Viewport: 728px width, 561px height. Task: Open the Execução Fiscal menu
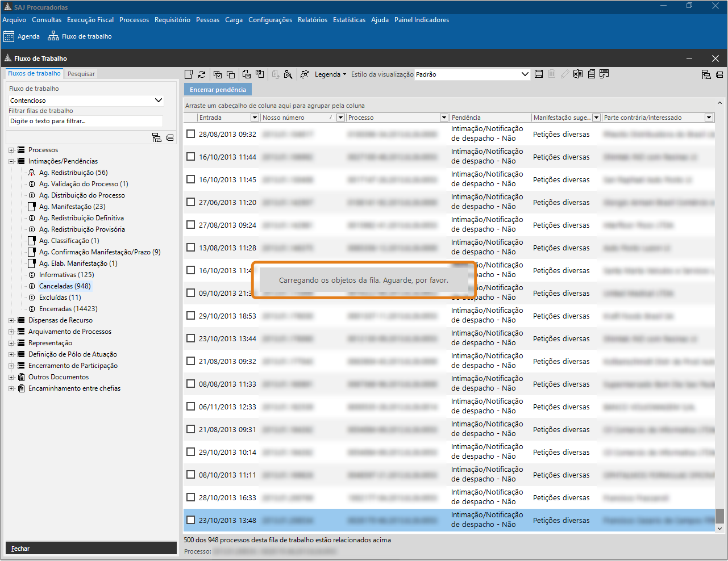(90, 20)
